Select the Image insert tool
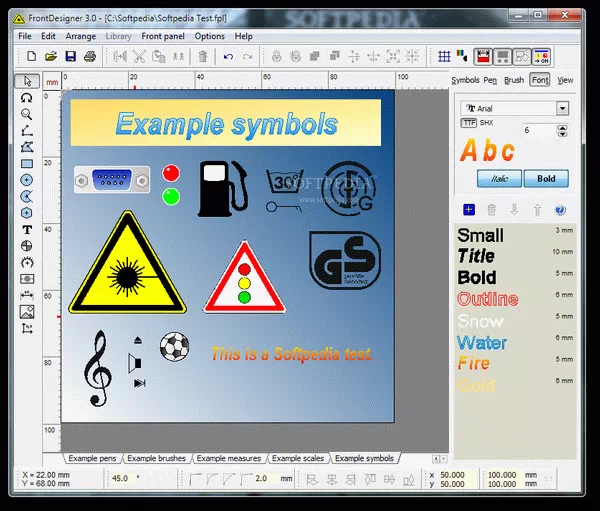The height and width of the screenshot is (511, 600). 26,311
